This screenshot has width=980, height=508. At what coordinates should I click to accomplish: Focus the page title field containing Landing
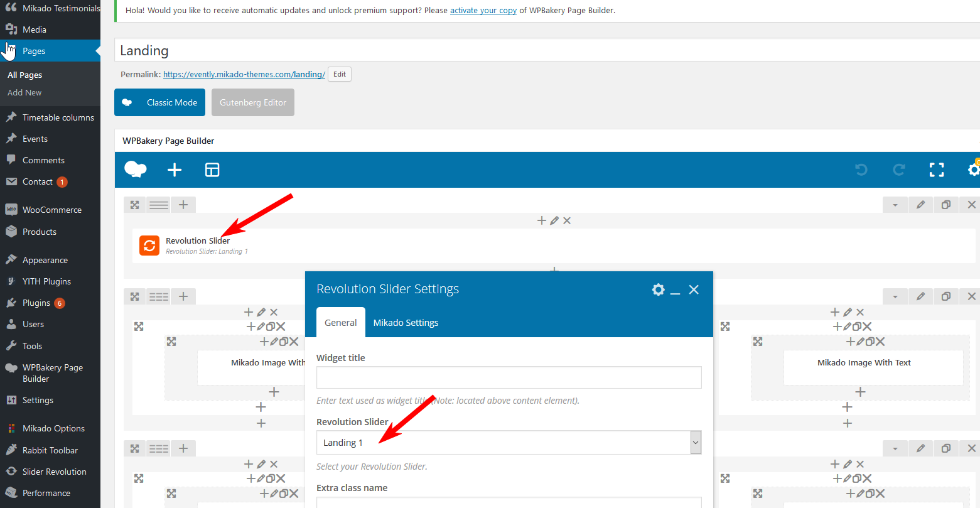[547, 50]
